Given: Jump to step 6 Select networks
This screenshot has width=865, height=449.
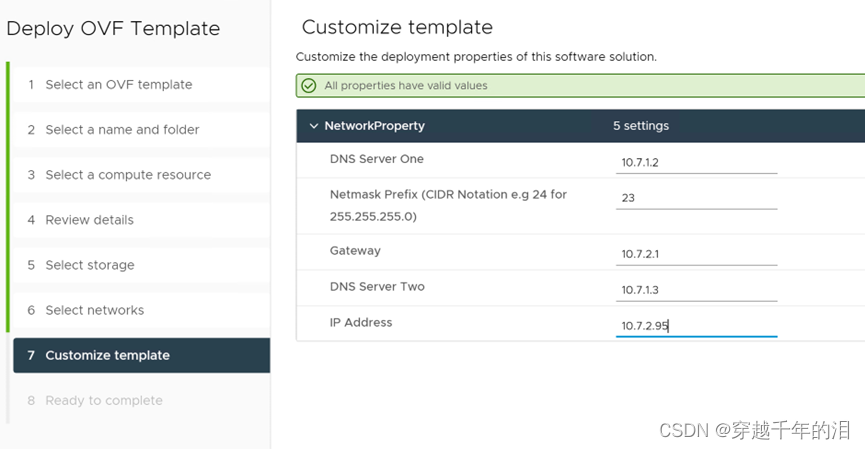Looking at the screenshot, I should pos(141,311).
